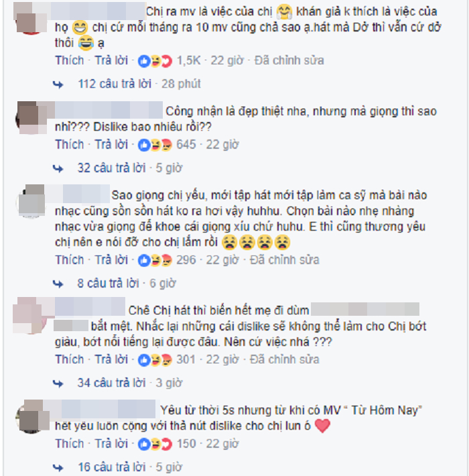Click reply arrow icon before 16 câu trả lời
469x476 pixels.
click(58, 467)
